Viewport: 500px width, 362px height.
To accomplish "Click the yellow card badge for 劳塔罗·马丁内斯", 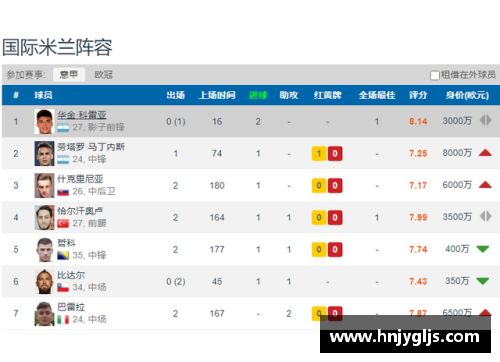I will pyautogui.click(x=319, y=154).
